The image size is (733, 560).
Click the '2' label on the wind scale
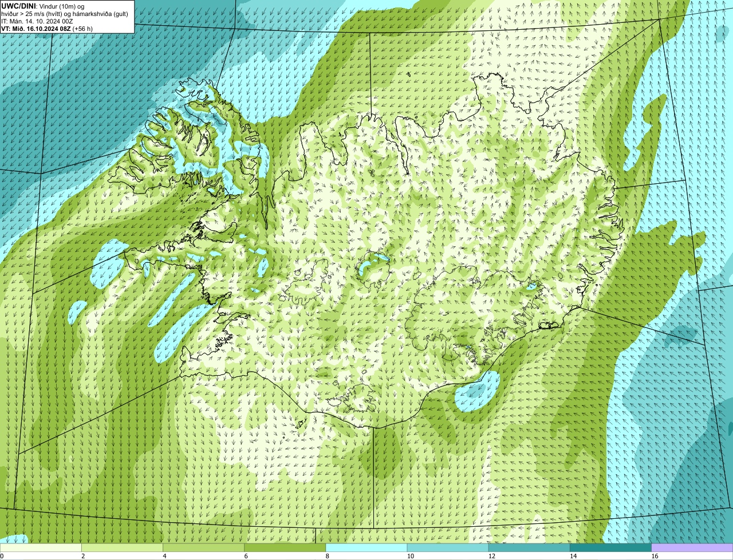point(83,556)
